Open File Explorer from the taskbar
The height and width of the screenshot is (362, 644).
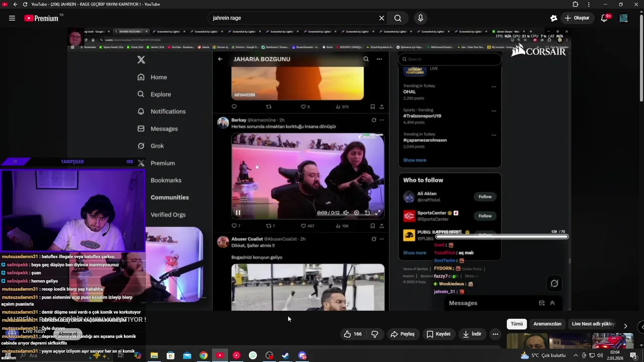click(x=154, y=355)
